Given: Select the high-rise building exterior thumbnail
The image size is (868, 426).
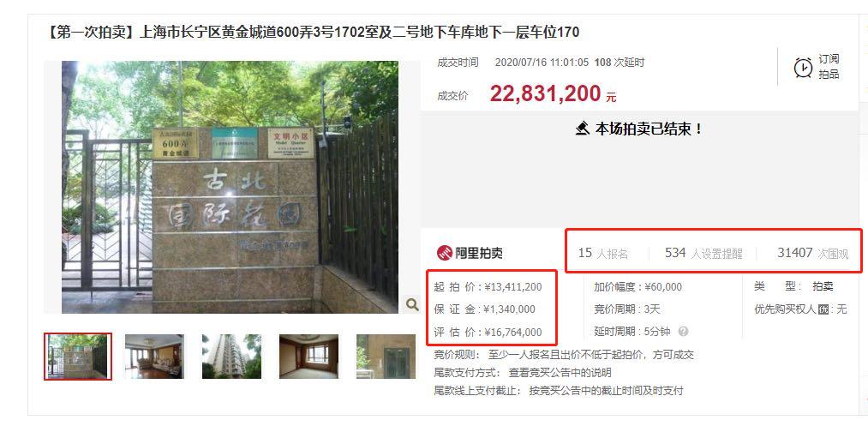Looking at the screenshot, I should (231, 357).
